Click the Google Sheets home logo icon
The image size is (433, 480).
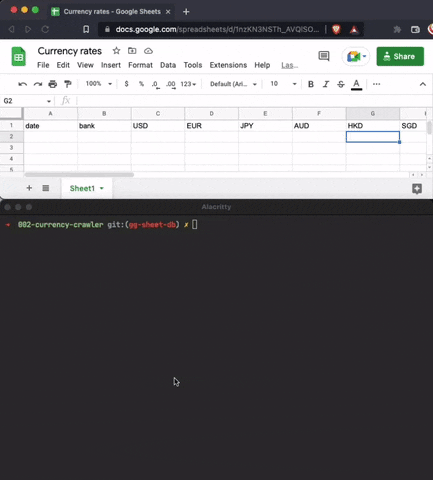(19, 57)
